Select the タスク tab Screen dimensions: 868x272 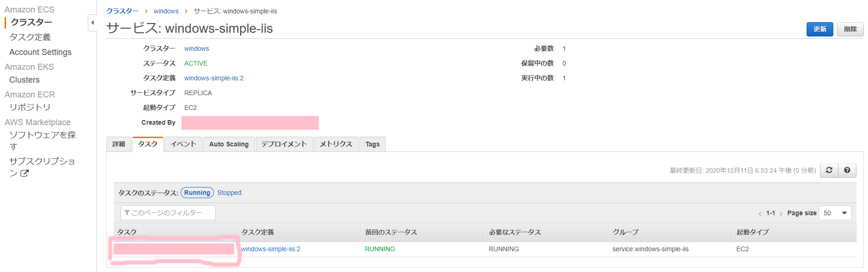[148, 144]
